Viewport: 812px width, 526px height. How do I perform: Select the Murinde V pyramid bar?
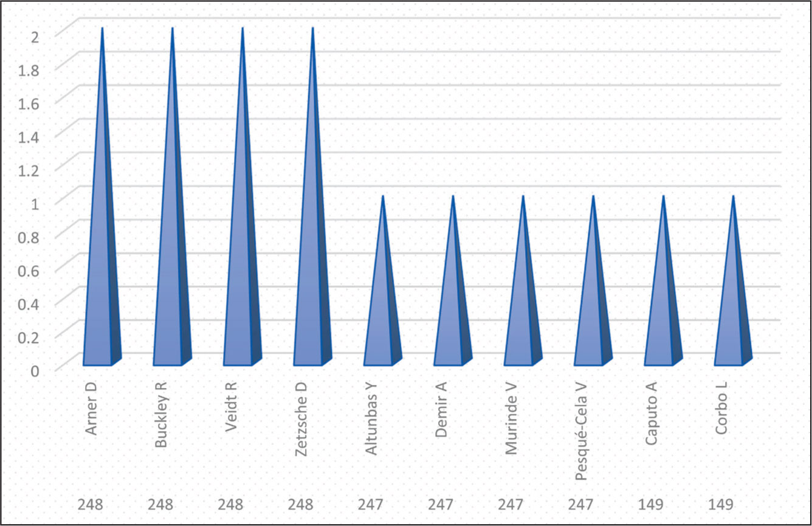click(x=523, y=280)
